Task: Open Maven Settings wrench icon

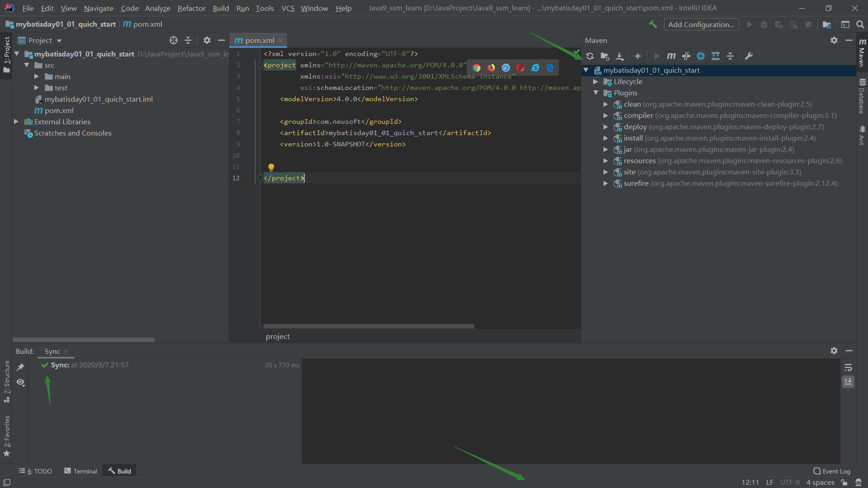Action: point(749,56)
